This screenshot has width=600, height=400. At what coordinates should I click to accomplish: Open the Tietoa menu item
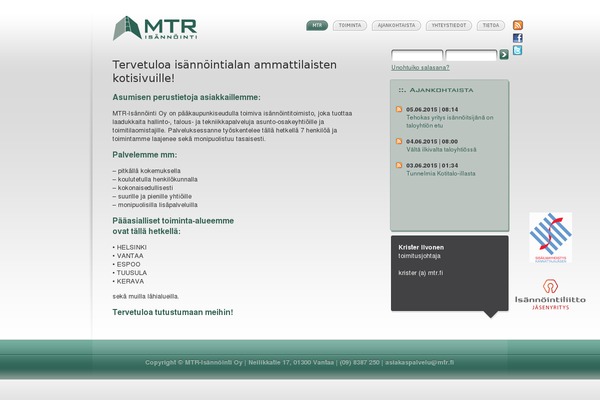click(491, 26)
